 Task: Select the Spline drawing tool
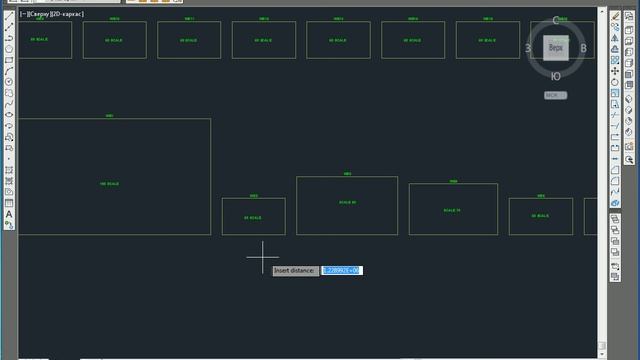[x=9, y=104]
